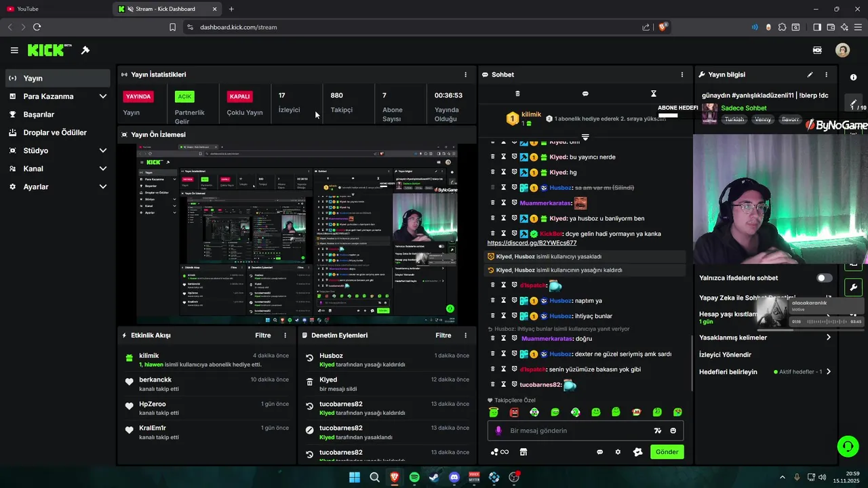Open Etkinlik Akışı Filtre dropdown
The height and width of the screenshot is (488, 868).
tap(262, 335)
